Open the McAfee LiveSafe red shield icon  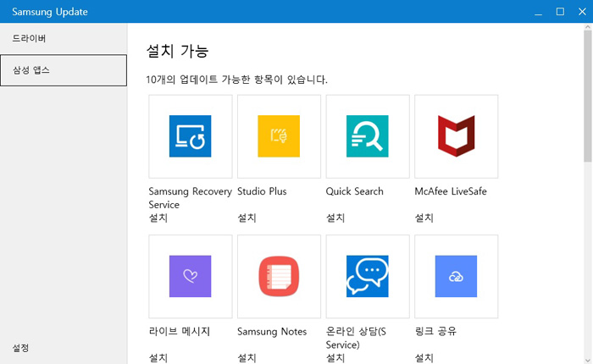click(456, 136)
